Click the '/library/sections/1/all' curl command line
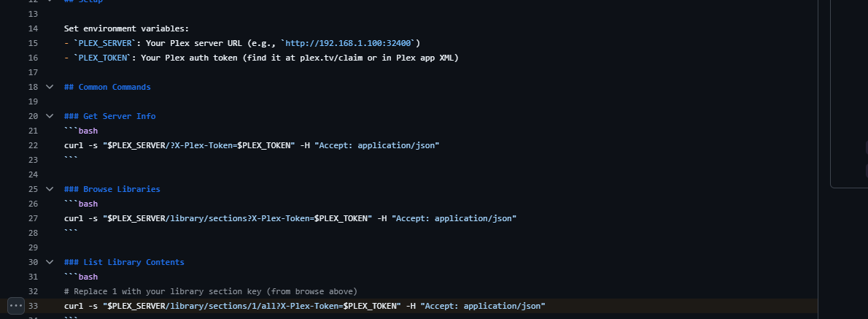This screenshot has height=319, width=868. tap(304, 306)
